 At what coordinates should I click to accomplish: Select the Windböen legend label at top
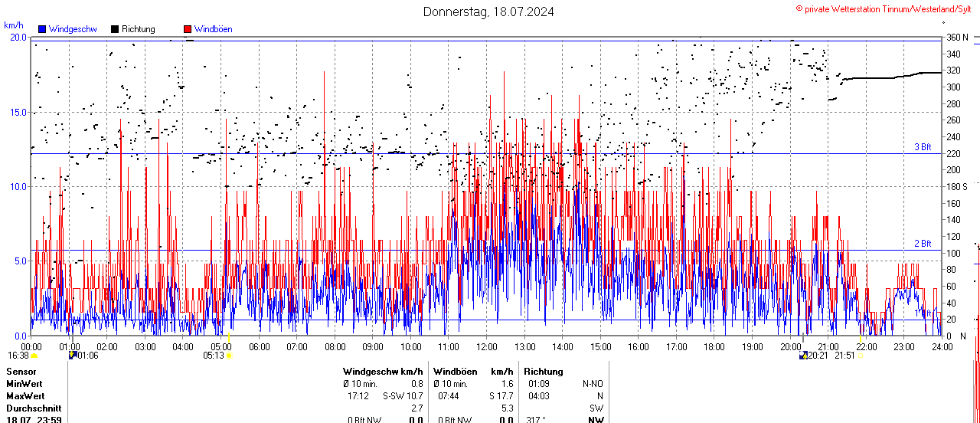click(x=213, y=29)
